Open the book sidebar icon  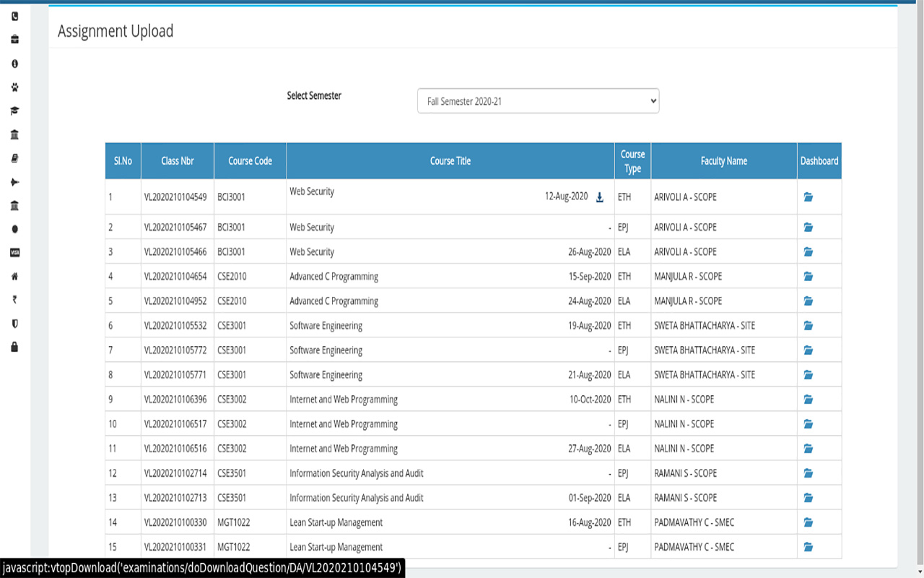14,158
